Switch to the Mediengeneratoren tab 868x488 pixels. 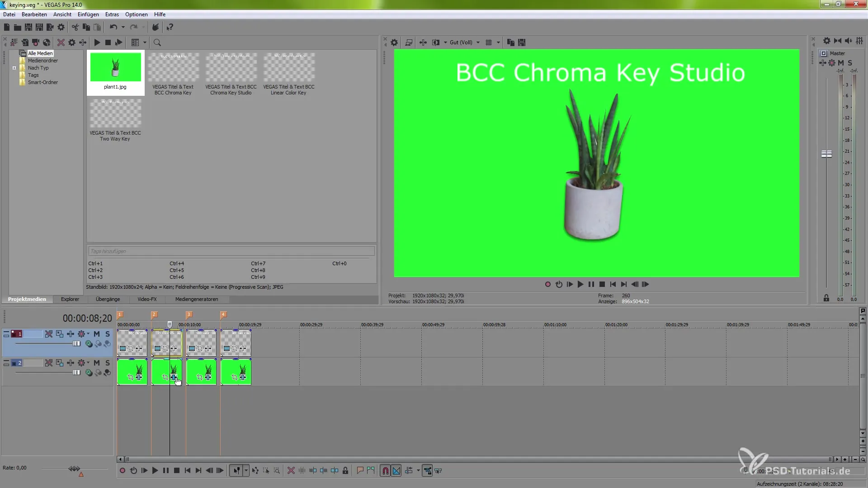197,300
